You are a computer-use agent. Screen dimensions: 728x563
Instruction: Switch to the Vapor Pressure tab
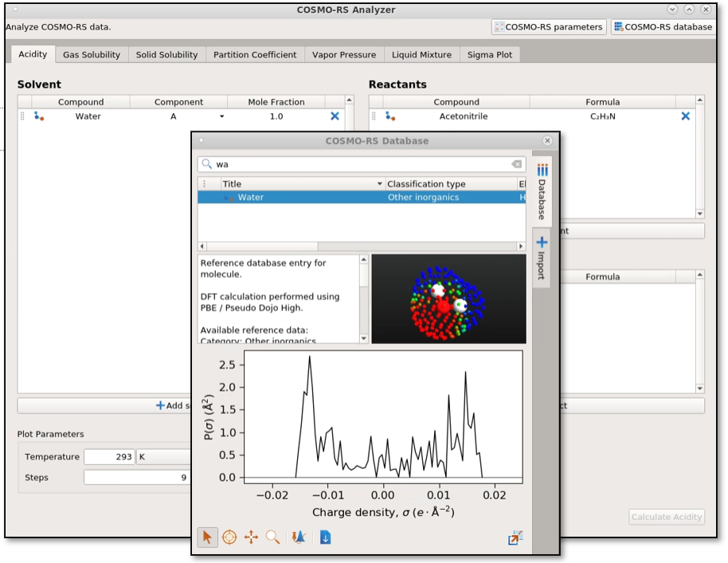[344, 55]
